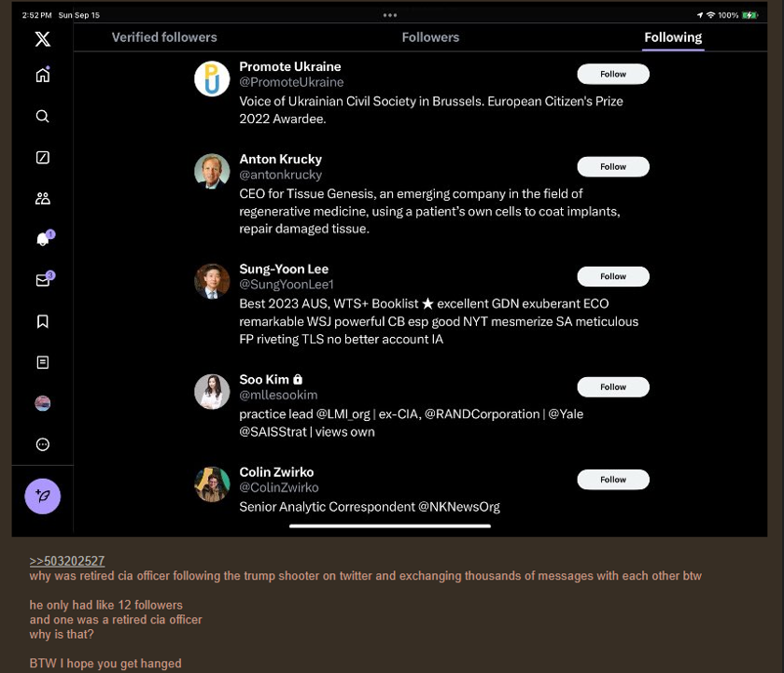Select the Following tab

(x=673, y=37)
